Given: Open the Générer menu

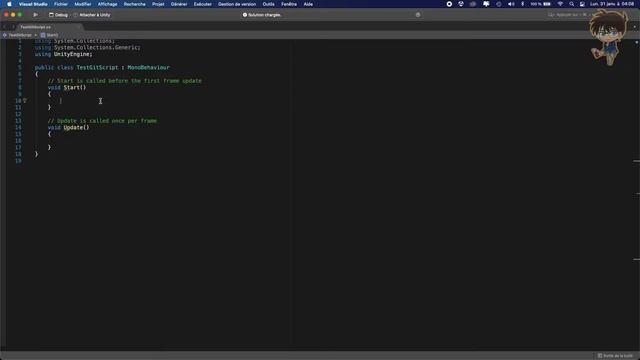Looking at the screenshot, I should 179,4.
